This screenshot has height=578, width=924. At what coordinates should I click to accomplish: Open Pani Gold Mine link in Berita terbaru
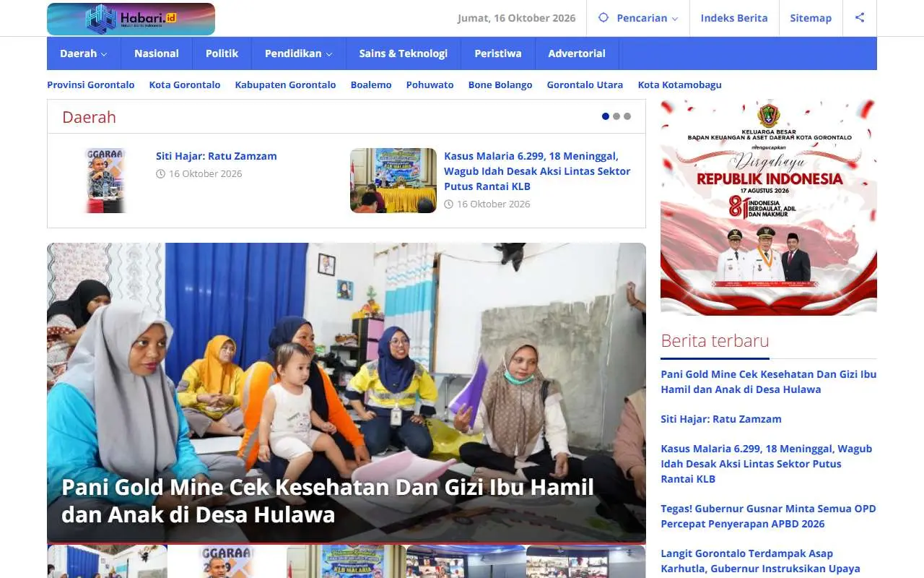769,381
